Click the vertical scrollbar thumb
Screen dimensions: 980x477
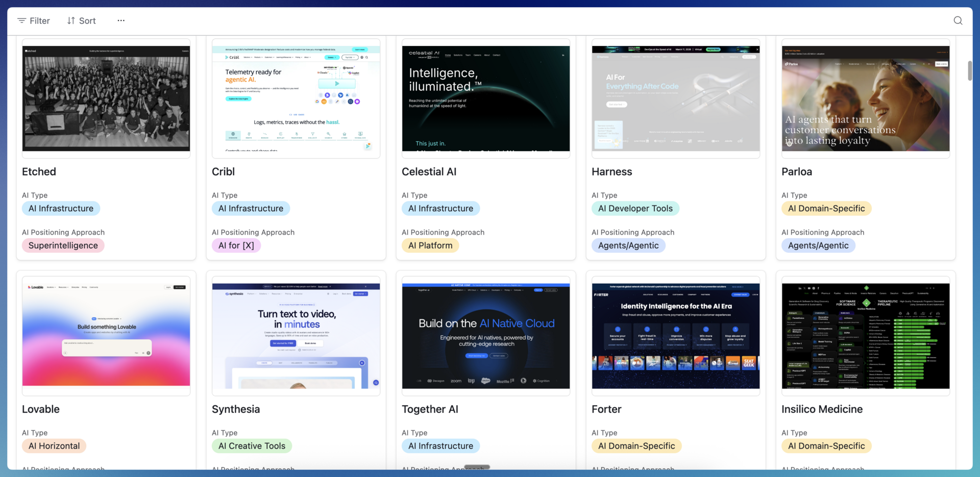point(970,70)
